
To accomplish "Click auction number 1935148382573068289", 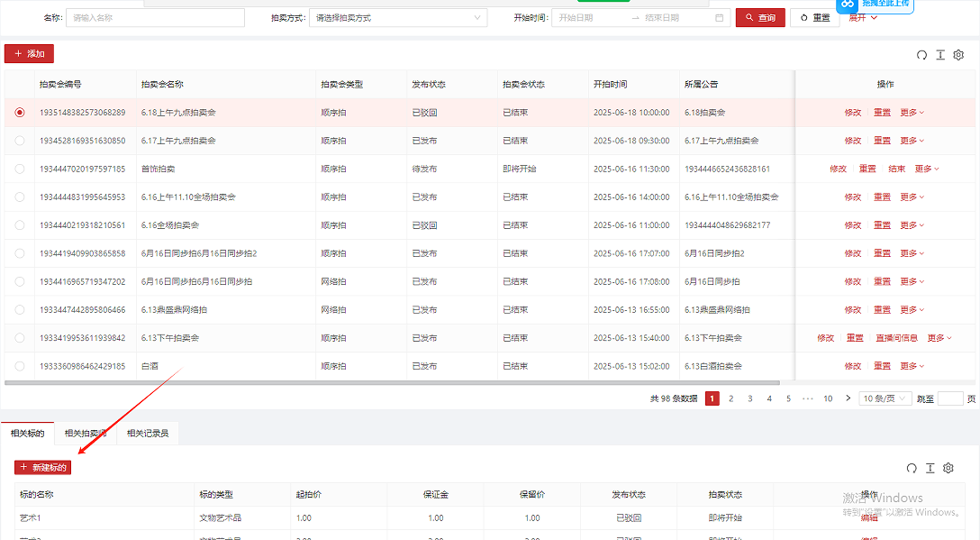I will (83, 113).
